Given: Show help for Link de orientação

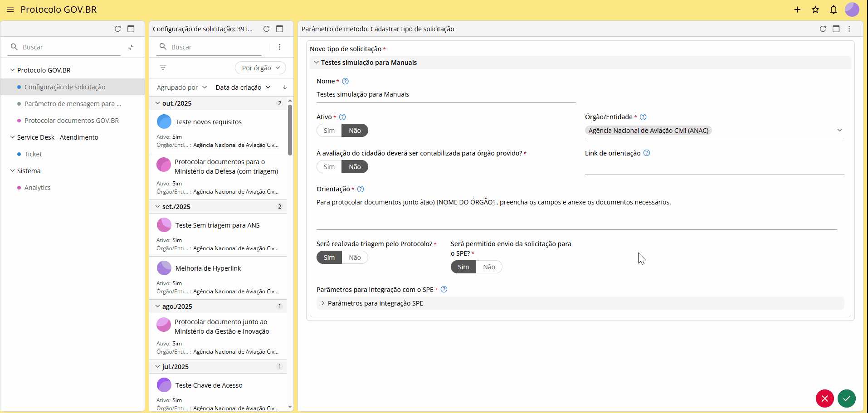Looking at the screenshot, I should pos(647,153).
